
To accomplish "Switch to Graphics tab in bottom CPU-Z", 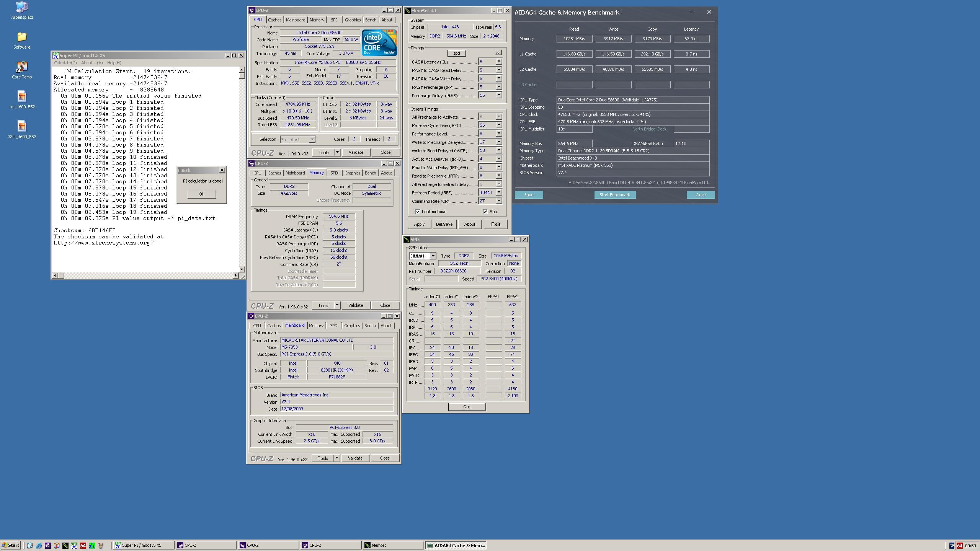I will 352,326.
